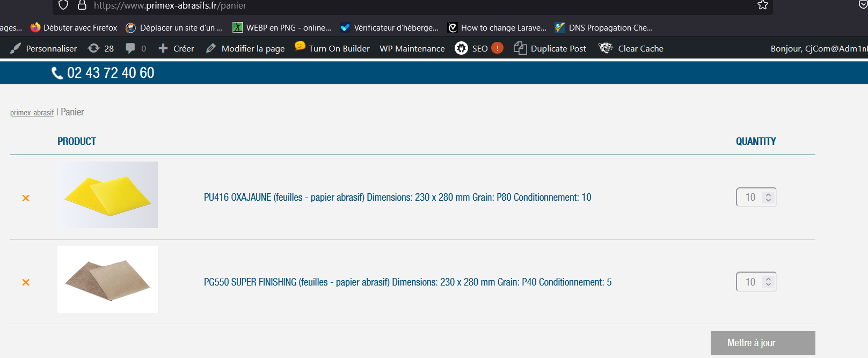Click the padlock site security icon
This screenshot has width=868, height=358.
tap(82, 5)
